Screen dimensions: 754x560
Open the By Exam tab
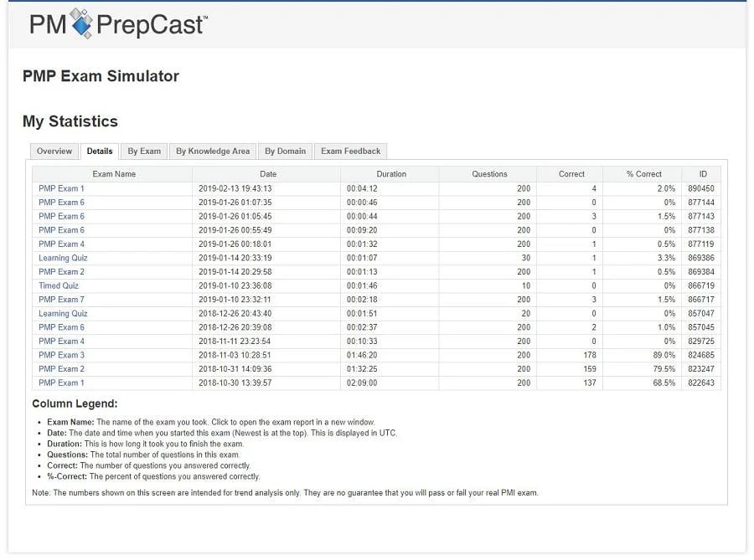[144, 152]
